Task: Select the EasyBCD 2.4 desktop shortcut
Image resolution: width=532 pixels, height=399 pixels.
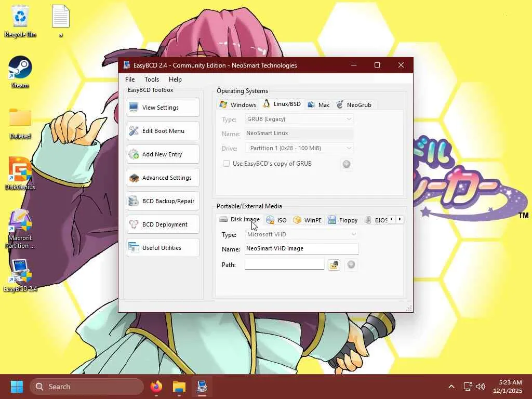Action: click(x=20, y=275)
